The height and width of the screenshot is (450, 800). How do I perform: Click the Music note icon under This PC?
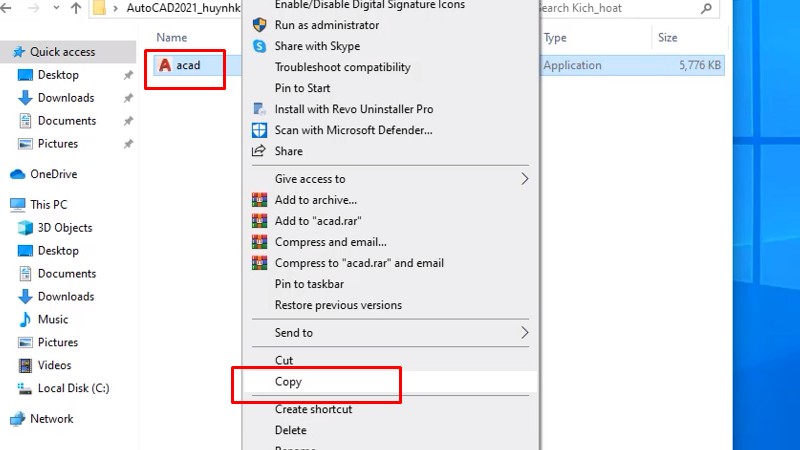[x=26, y=320]
